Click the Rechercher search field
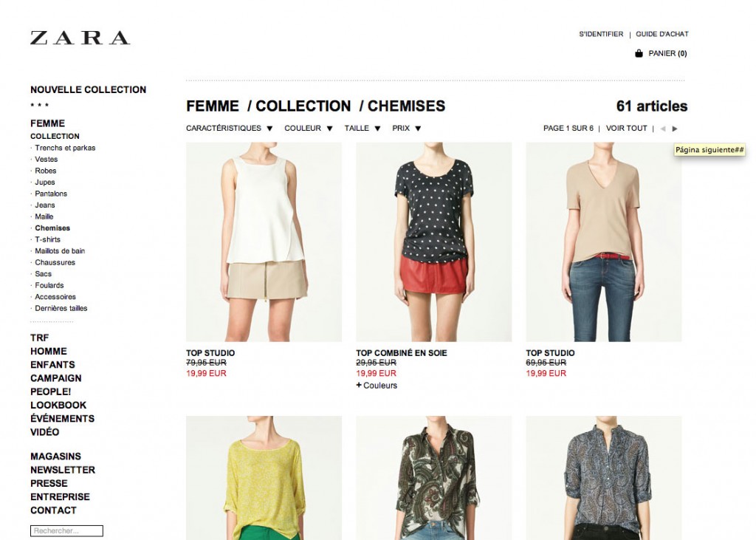The height and width of the screenshot is (540, 756). coord(66,531)
